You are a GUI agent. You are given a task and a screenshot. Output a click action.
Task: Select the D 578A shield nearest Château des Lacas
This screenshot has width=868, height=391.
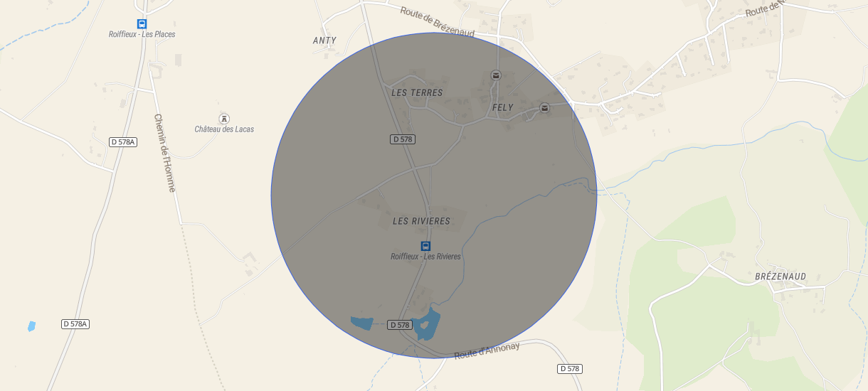point(123,142)
